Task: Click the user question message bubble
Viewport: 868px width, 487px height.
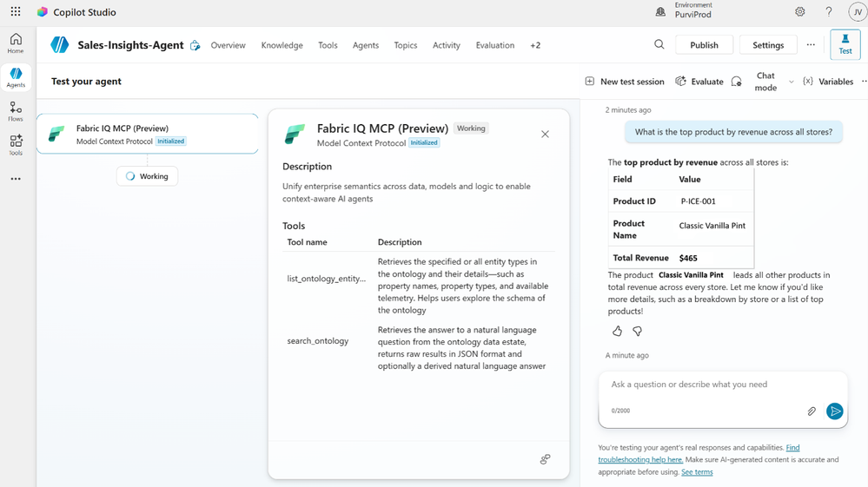Action: (733, 132)
